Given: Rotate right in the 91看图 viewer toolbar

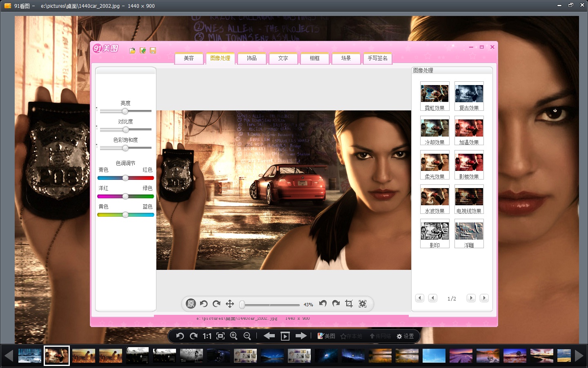Looking at the screenshot, I should (194, 336).
